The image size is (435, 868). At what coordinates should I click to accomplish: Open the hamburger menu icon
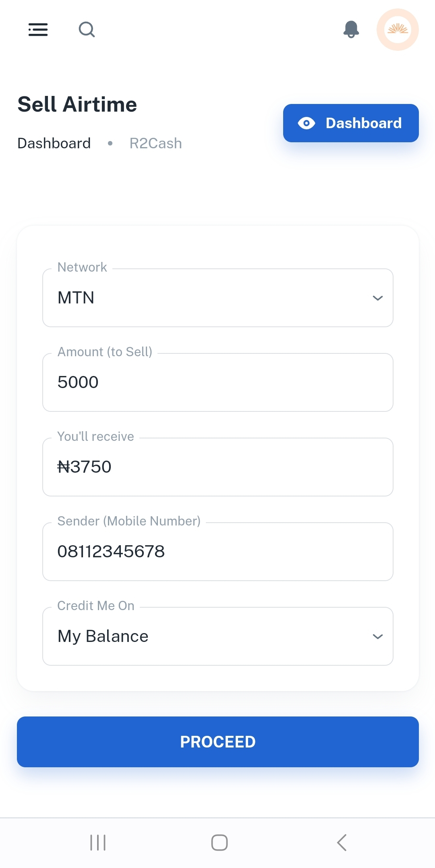(38, 29)
